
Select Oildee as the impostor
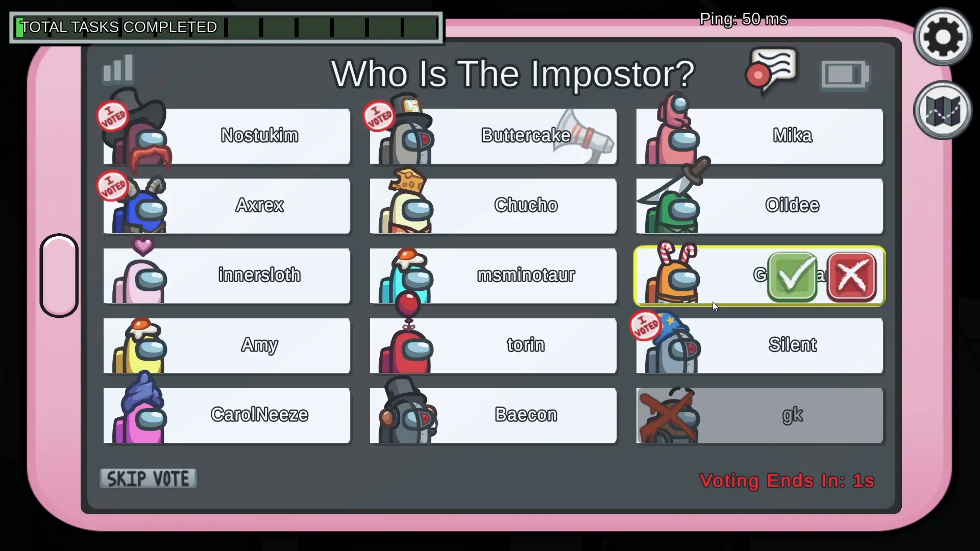758,205
